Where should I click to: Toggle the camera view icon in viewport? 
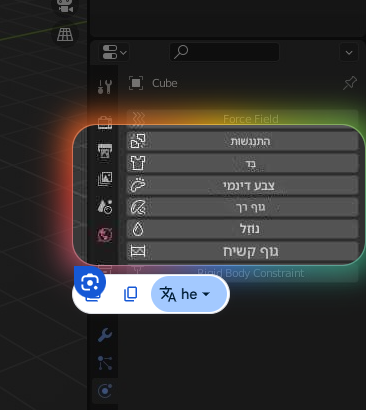point(65,7)
